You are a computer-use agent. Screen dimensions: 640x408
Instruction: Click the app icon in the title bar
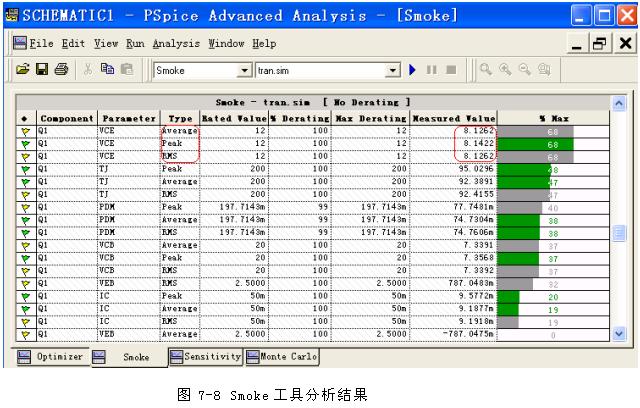(x=12, y=16)
